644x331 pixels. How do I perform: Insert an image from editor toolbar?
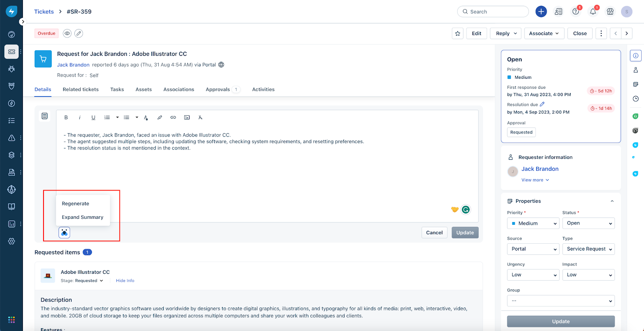[x=187, y=117]
